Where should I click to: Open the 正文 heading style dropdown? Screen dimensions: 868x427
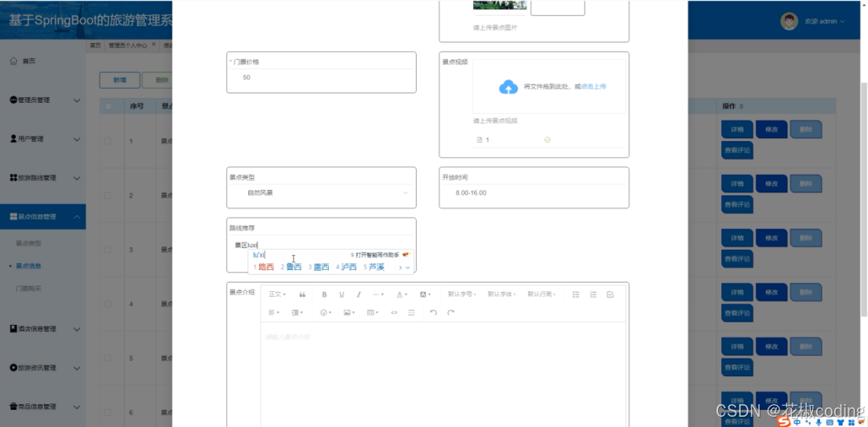(x=277, y=294)
